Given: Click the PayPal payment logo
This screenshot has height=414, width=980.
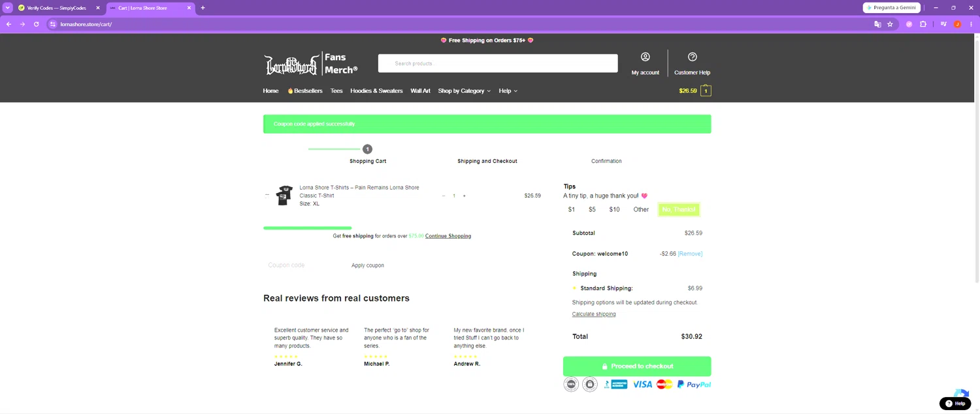Looking at the screenshot, I should [694, 385].
